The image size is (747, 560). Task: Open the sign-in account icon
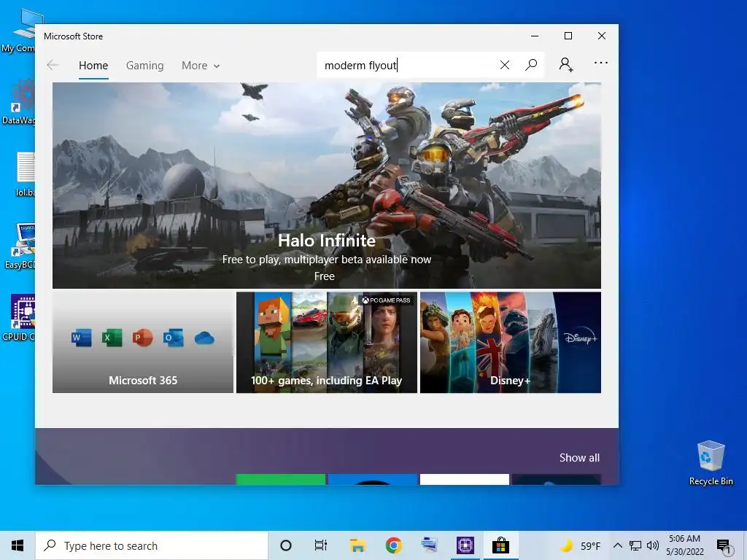coord(566,64)
